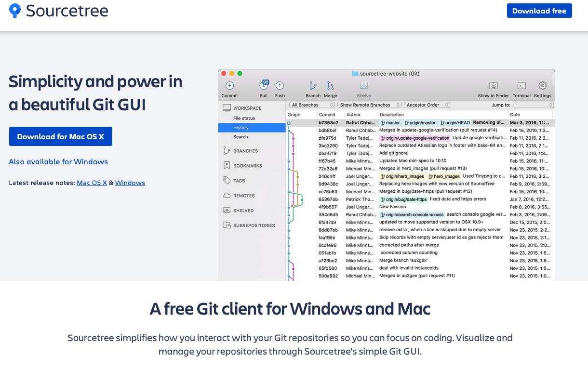Select commit row bdb8bef
The width and height of the screenshot is (588, 370).
click(x=420, y=130)
